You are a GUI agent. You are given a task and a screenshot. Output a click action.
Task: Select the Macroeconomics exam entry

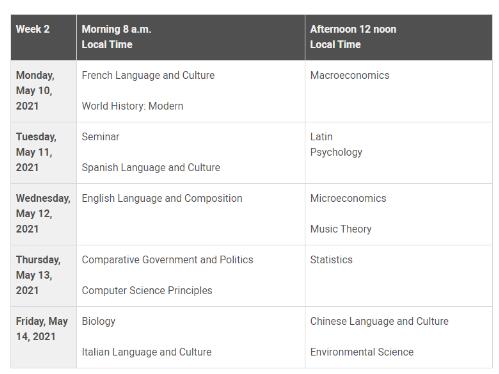coord(350,75)
